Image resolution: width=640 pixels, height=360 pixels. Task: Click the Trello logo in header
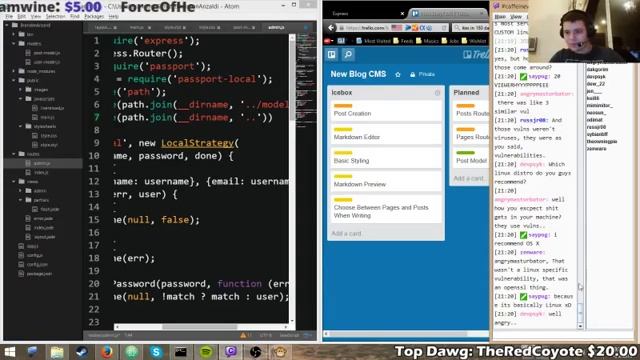[476, 54]
